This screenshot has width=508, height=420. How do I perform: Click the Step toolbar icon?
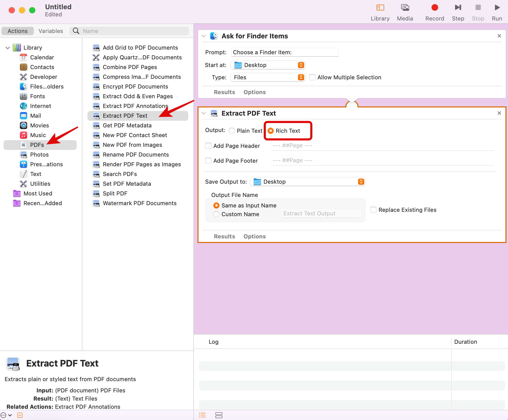pyautogui.click(x=458, y=8)
